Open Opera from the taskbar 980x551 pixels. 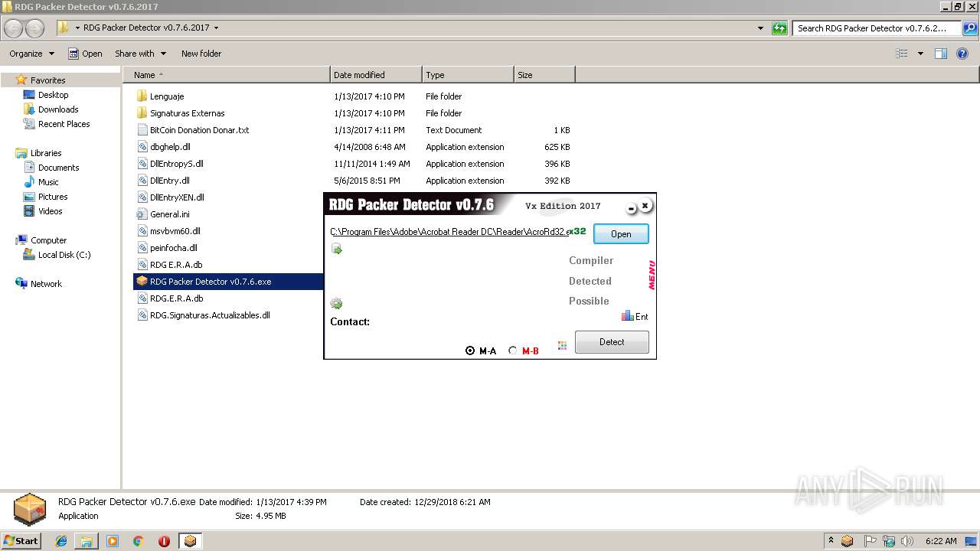(x=164, y=541)
